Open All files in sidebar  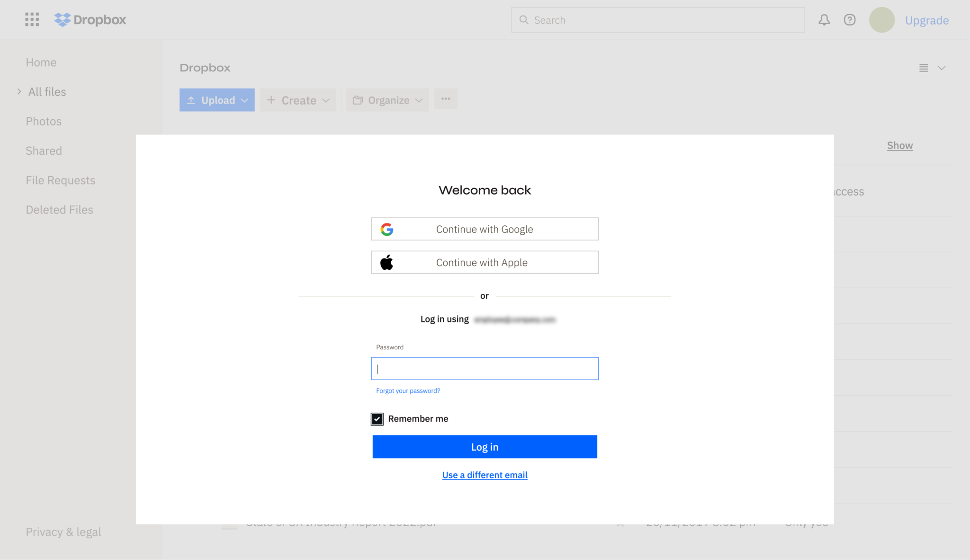point(47,92)
